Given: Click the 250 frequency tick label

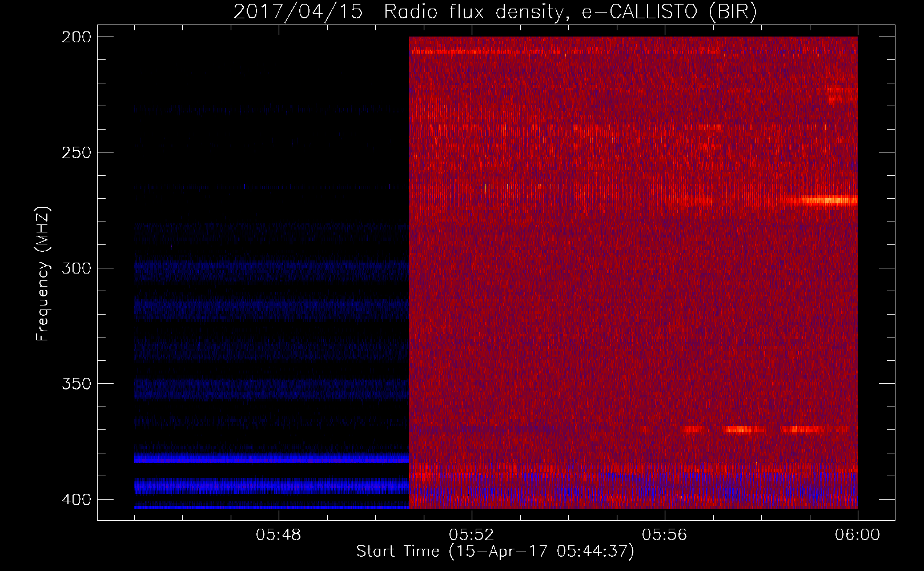Looking at the screenshot, I should [77, 152].
